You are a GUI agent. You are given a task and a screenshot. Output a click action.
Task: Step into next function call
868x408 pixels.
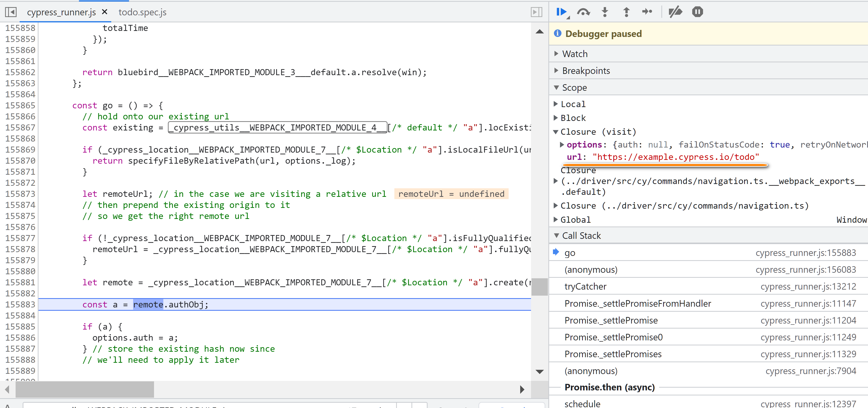click(605, 12)
